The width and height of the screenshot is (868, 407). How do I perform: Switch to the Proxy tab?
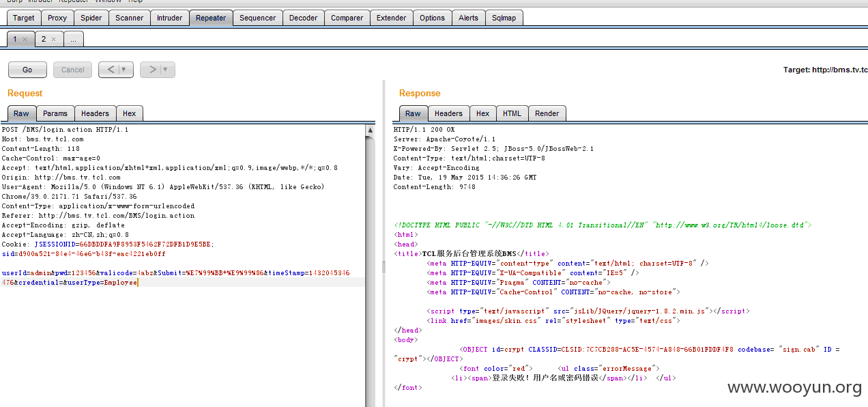(57, 18)
